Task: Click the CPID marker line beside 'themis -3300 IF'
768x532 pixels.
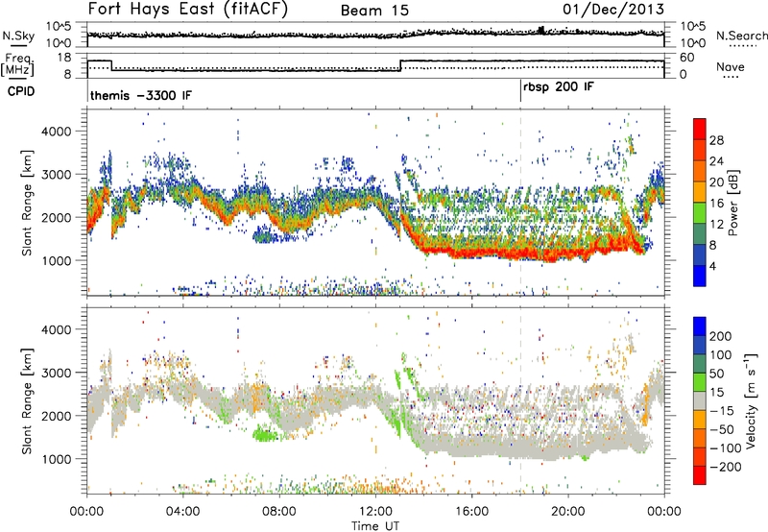Action: [x=87, y=91]
